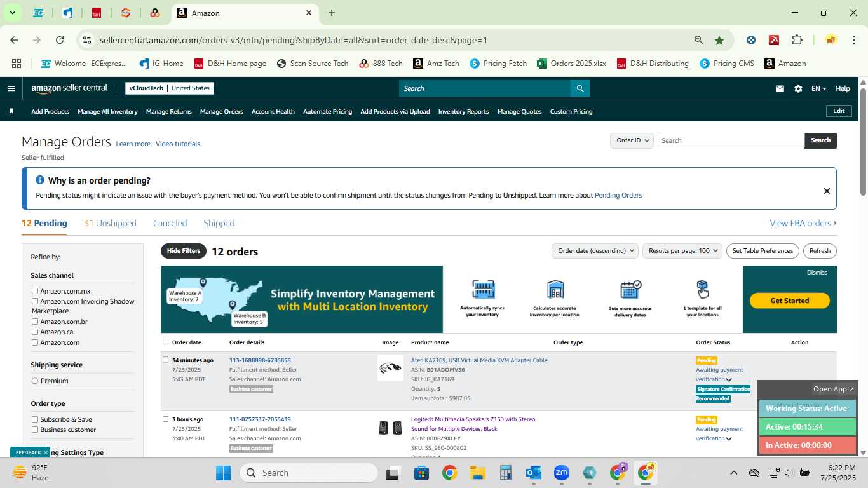The width and height of the screenshot is (868, 488).
Task: Click the search magnifier button in Seller Central
Action: (580, 88)
